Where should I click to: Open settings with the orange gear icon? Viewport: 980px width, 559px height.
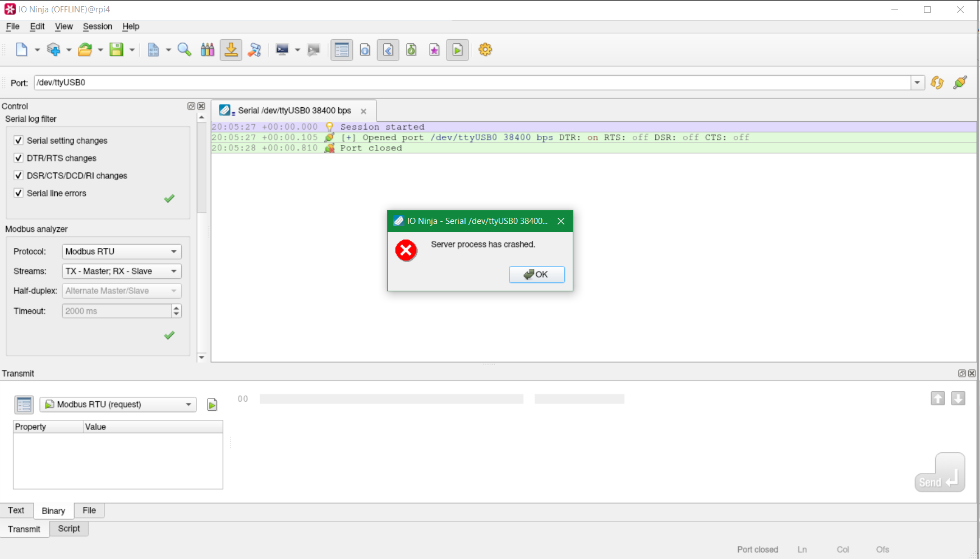pos(485,50)
